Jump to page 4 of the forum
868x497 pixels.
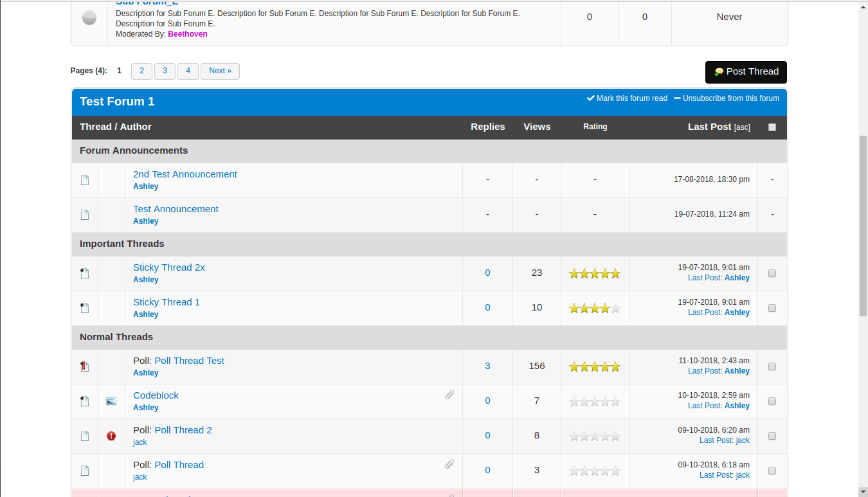tap(188, 71)
